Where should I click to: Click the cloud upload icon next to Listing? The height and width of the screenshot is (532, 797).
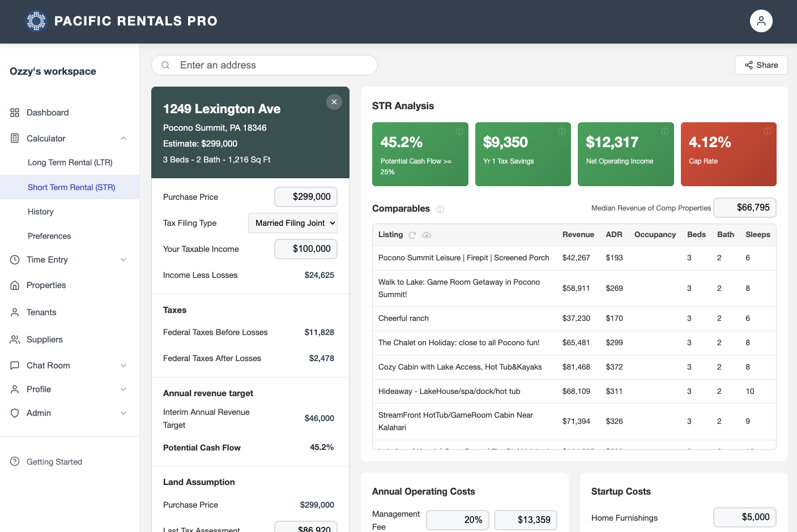click(427, 235)
